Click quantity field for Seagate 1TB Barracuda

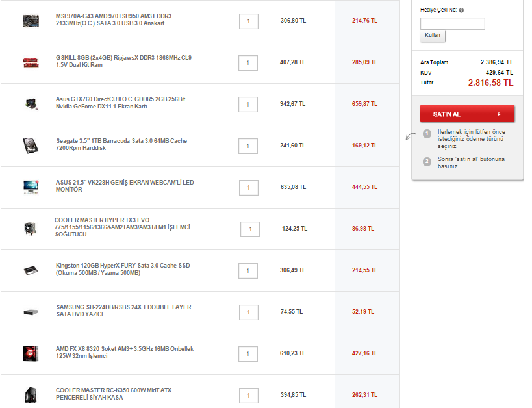248,146
